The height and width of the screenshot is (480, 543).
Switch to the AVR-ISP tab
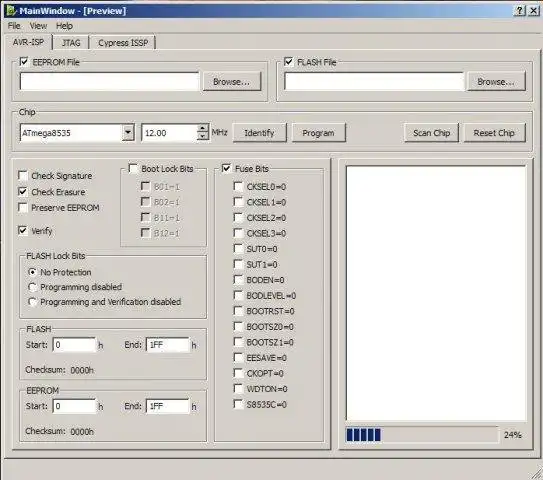(28, 42)
